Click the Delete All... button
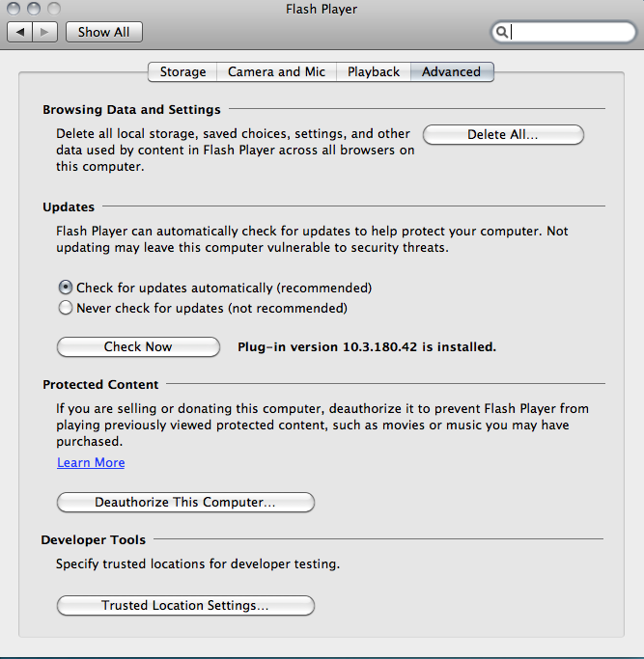 tap(503, 134)
